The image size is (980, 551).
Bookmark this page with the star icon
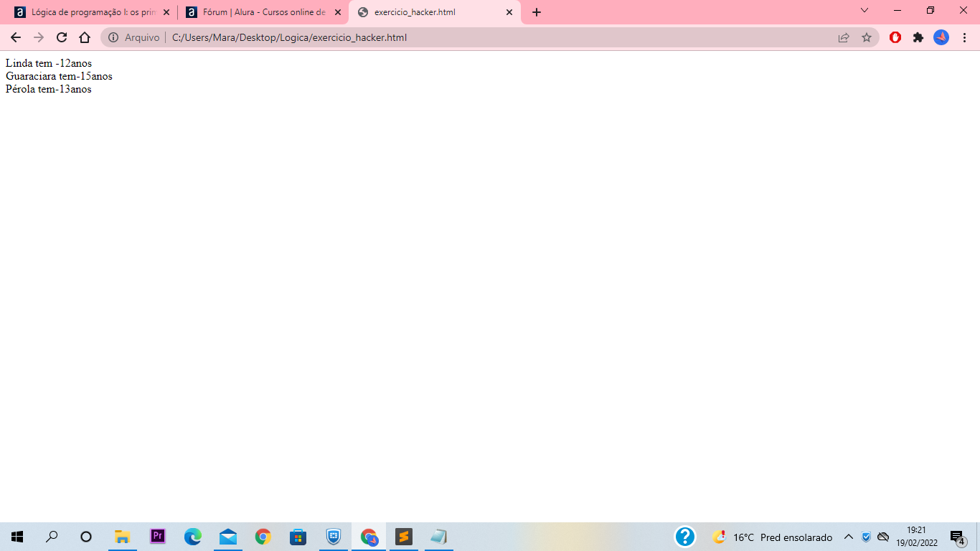pyautogui.click(x=867, y=37)
